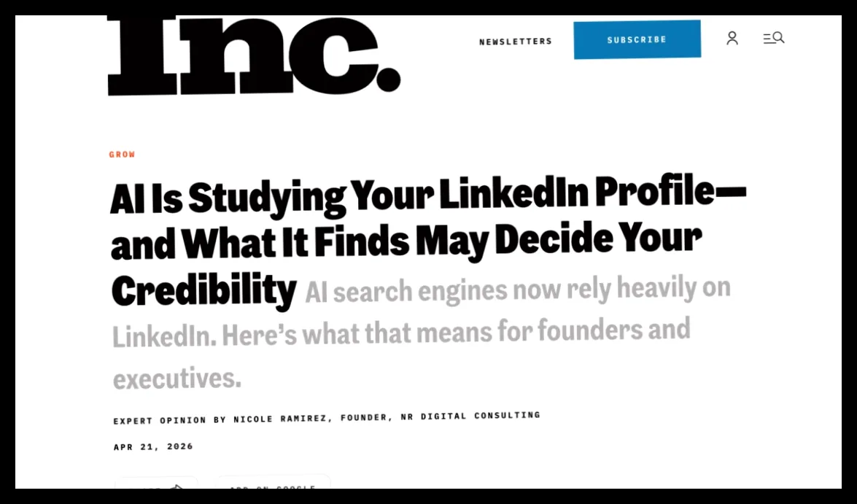The image size is (857, 504).
Task: Open the user account profile icon
Action: point(732,38)
